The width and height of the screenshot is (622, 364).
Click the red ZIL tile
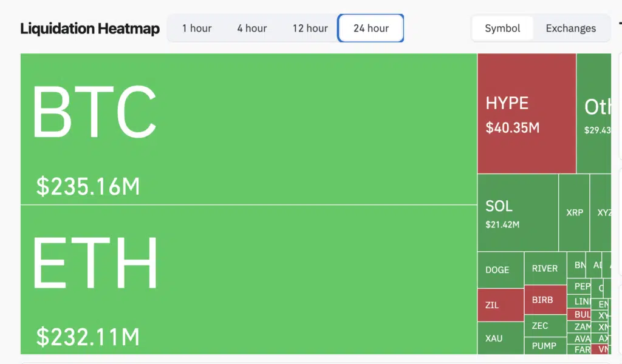click(x=500, y=305)
